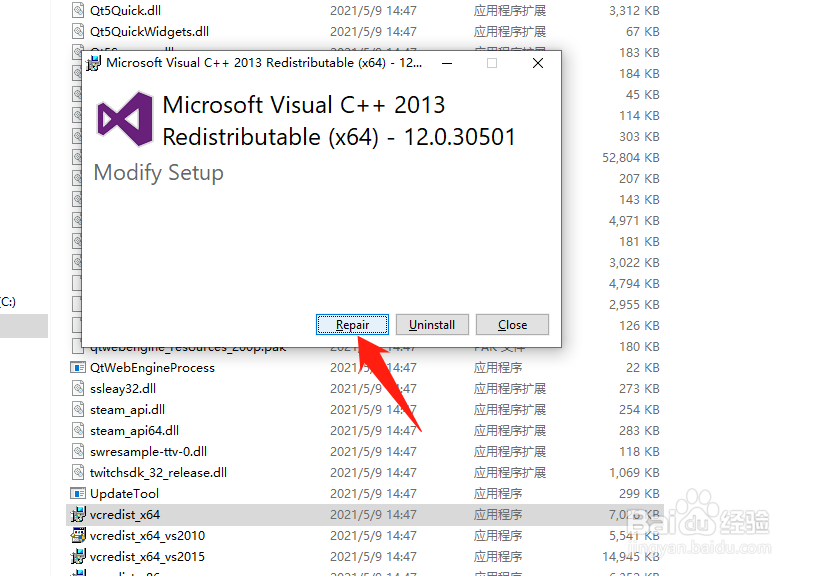Screen dimensions: 817x576
Task: Select the vcredist_x64 file name
Action: coord(125,514)
